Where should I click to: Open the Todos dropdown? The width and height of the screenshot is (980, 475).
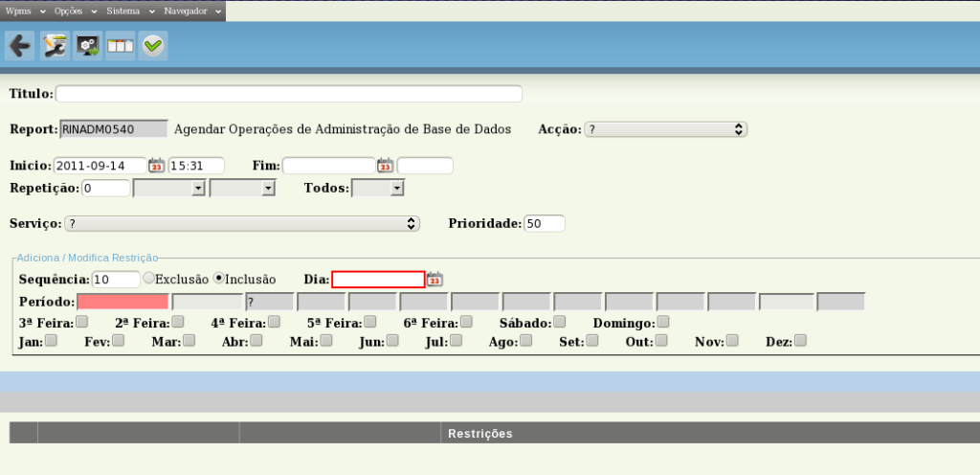[x=378, y=188]
